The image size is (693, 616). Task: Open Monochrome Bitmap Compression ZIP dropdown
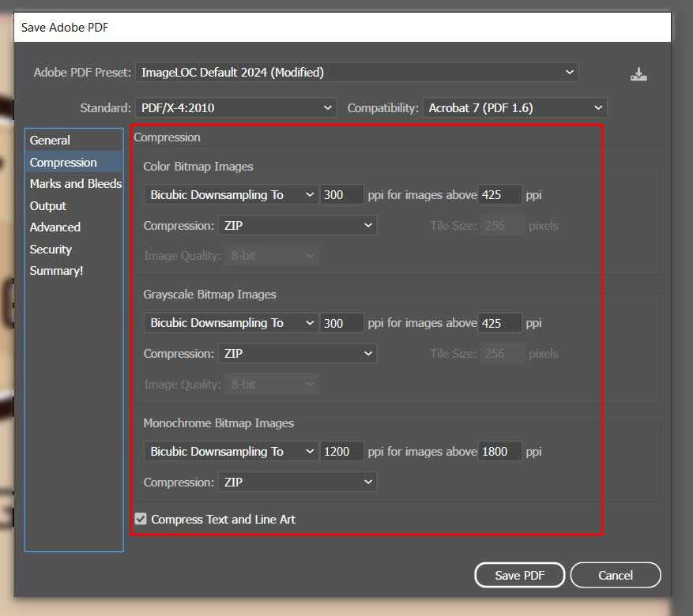pos(297,483)
